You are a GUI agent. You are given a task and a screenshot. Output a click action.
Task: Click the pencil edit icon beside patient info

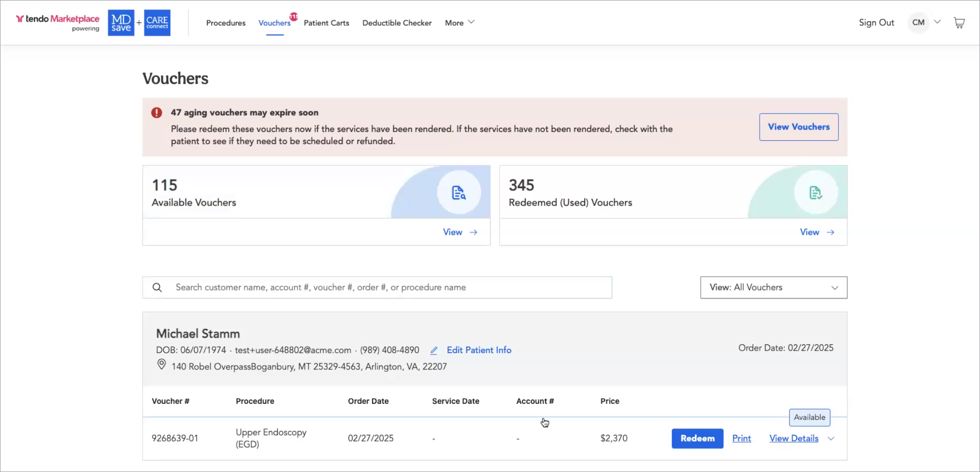click(x=434, y=350)
